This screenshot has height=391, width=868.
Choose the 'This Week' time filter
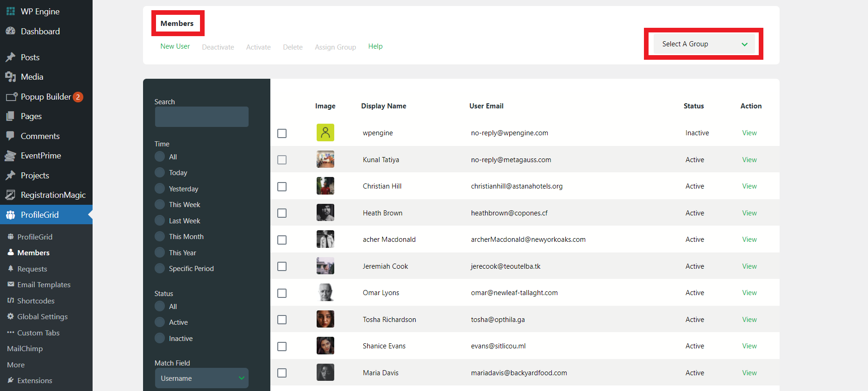tap(160, 205)
